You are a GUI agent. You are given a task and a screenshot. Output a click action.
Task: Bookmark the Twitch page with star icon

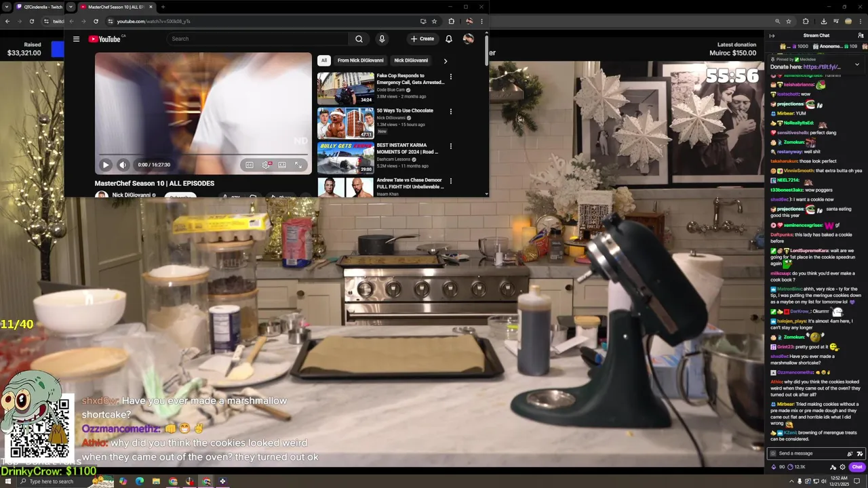[x=788, y=21]
